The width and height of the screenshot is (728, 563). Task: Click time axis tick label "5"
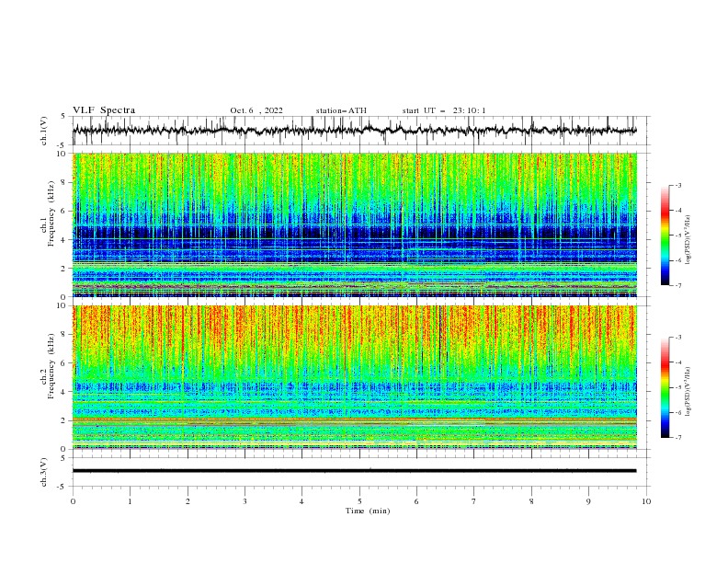(x=359, y=501)
